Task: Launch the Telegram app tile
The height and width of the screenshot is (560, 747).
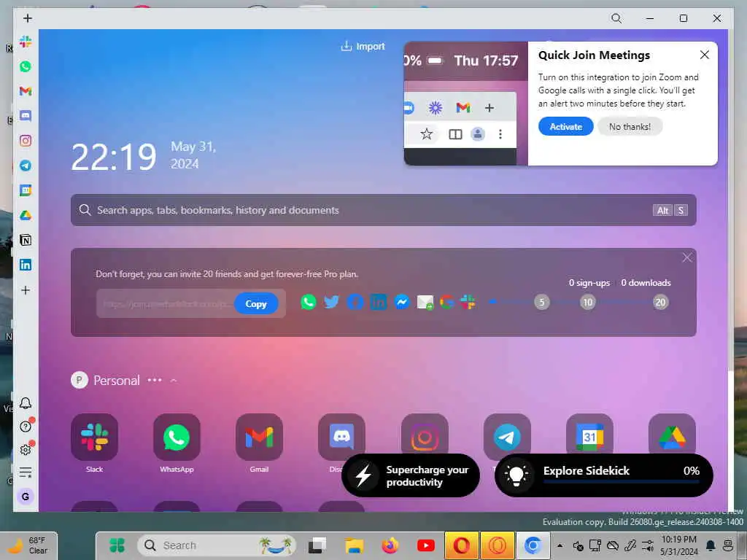Action: tap(507, 435)
